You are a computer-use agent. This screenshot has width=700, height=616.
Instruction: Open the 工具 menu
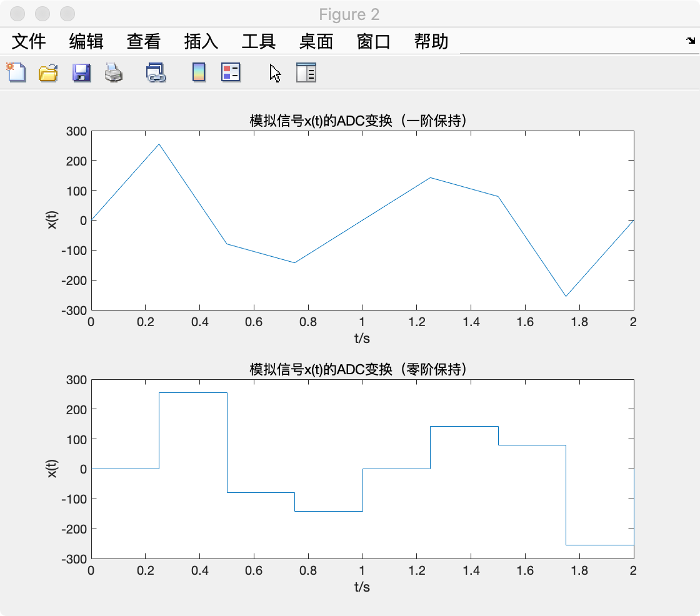tap(259, 41)
